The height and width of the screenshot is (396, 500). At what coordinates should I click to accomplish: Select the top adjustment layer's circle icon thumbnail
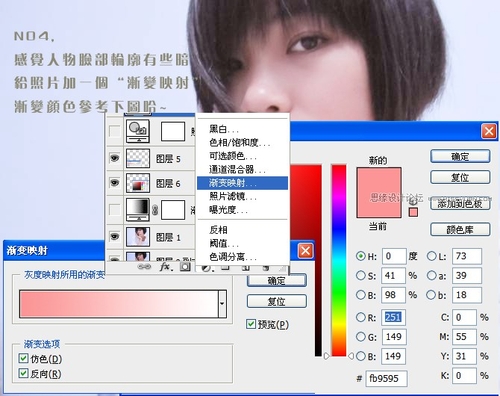(x=138, y=131)
